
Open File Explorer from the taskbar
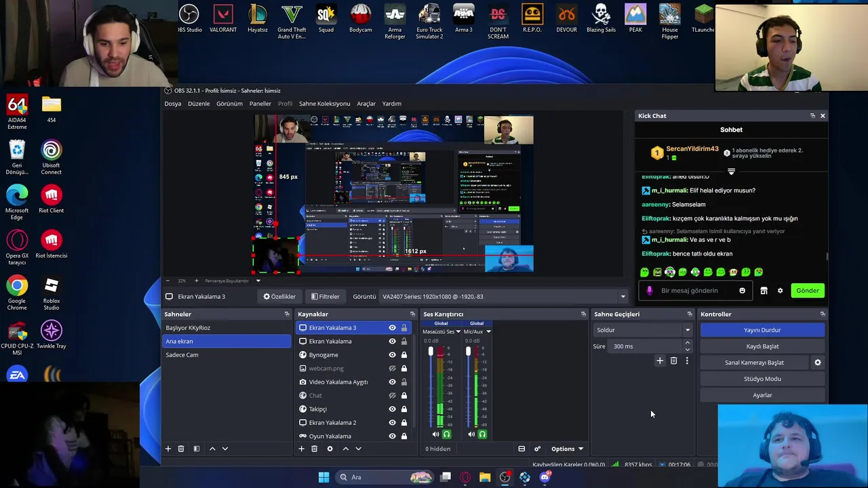pos(485,477)
